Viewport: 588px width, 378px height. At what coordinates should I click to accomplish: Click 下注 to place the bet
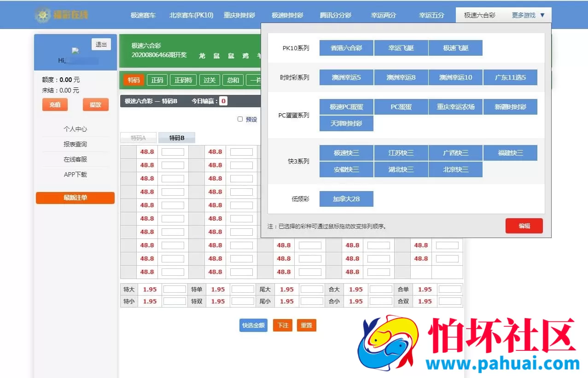(x=282, y=325)
